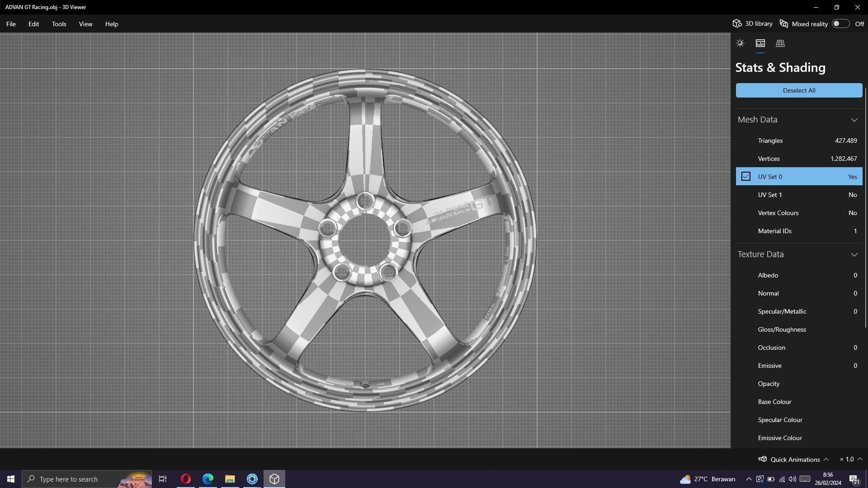Open the 3D Viewer taskbar icon
Screen dimensions: 868x488
274,479
